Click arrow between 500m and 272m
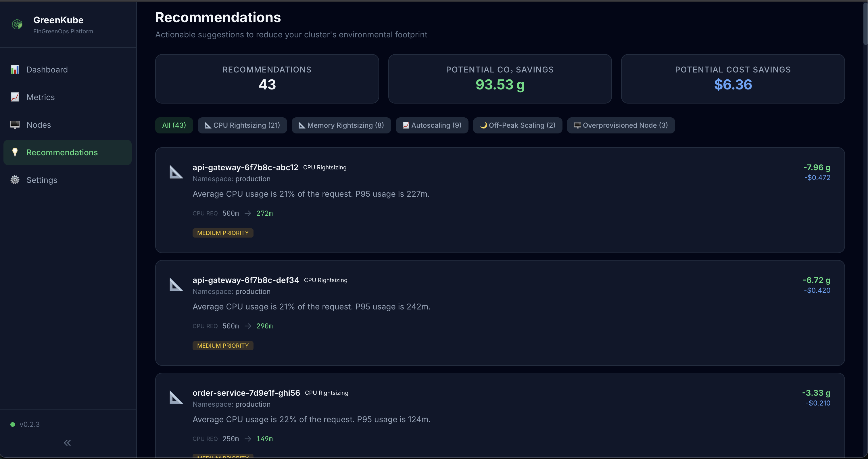Image resolution: width=868 pixels, height=459 pixels. coord(248,213)
